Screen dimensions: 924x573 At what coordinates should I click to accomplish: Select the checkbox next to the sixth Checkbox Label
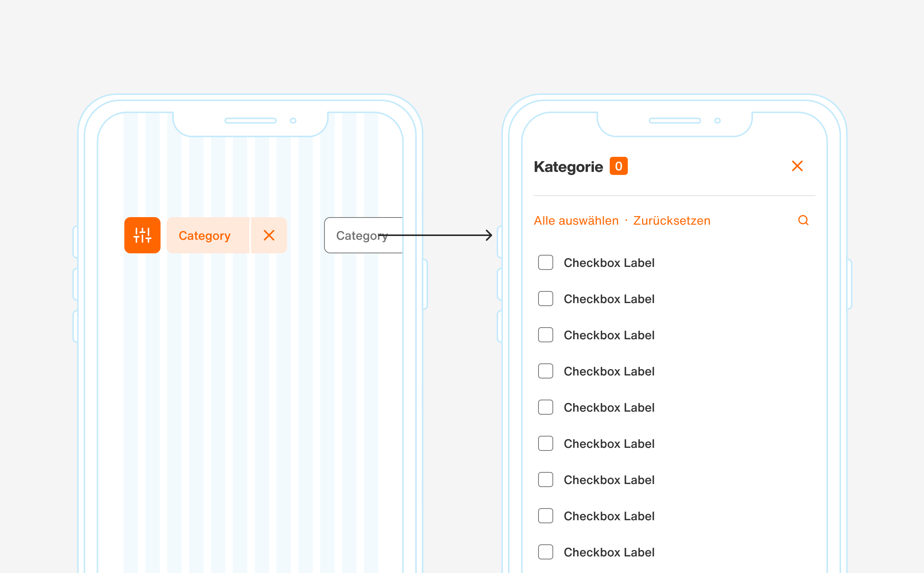coord(545,443)
